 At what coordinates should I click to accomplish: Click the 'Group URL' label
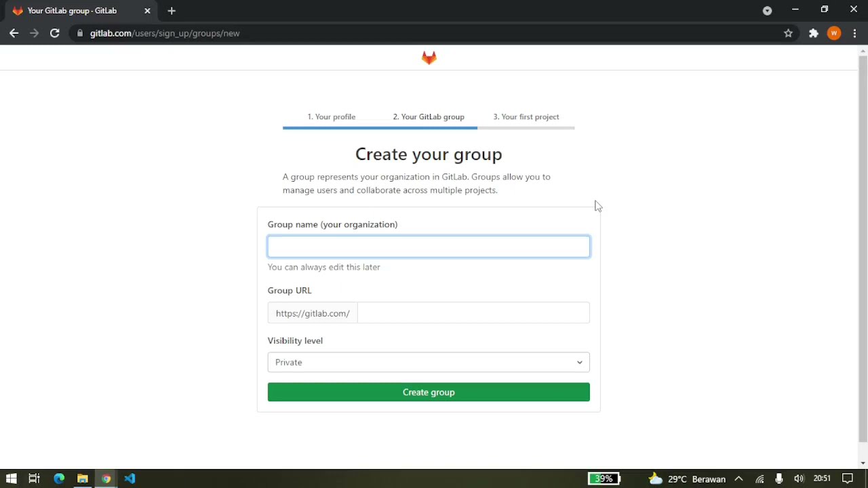[x=290, y=290]
